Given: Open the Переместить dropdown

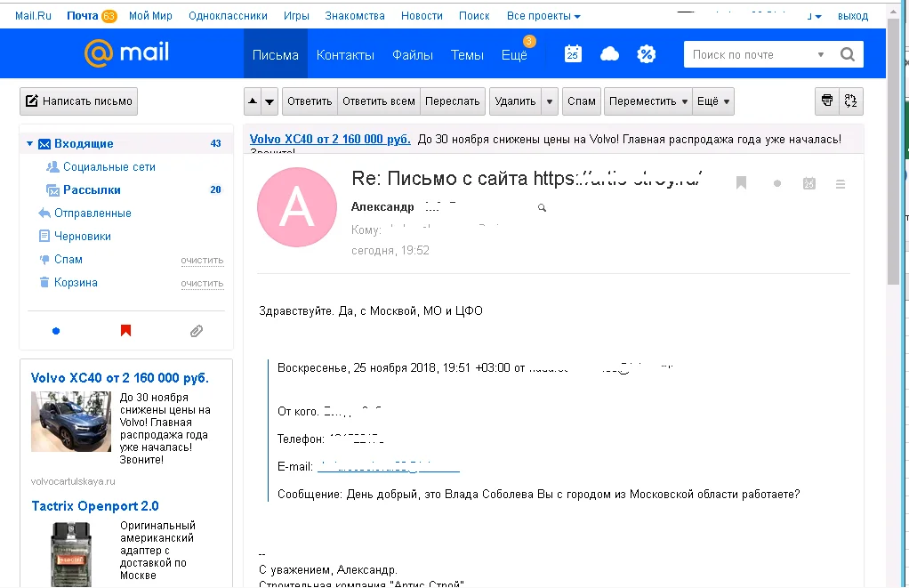Looking at the screenshot, I should coord(648,101).
